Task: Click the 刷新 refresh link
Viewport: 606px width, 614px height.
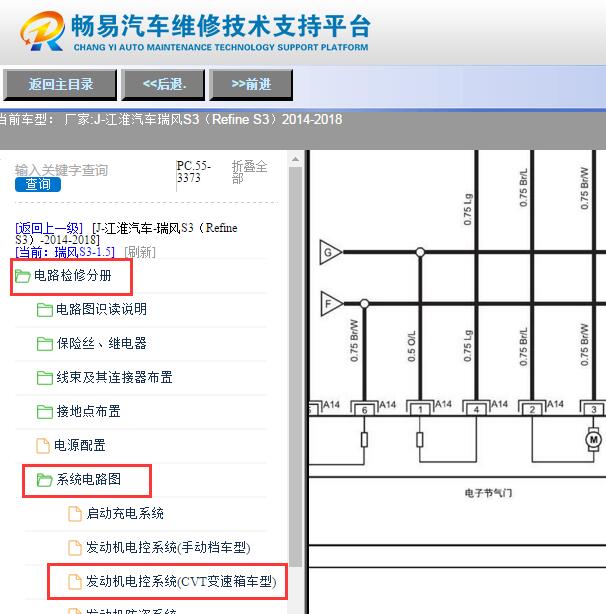Action: [140, 252]
